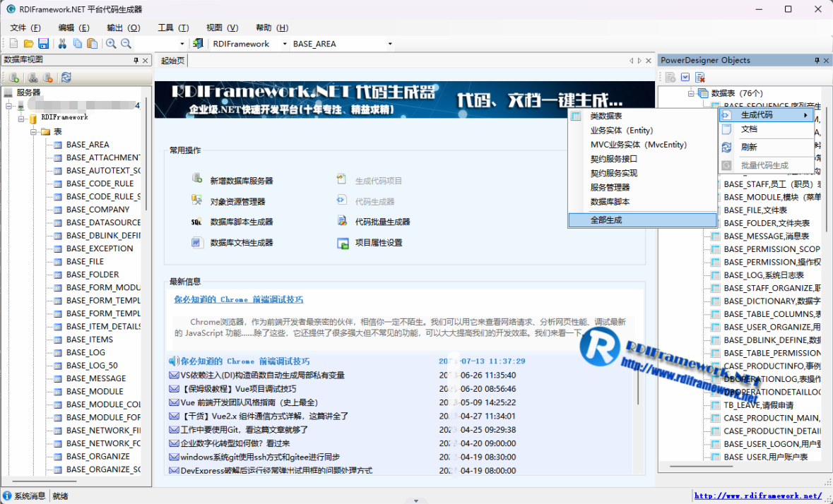
Task: Open the www.rdiframework.net status bar link
Action: (757, 496)
